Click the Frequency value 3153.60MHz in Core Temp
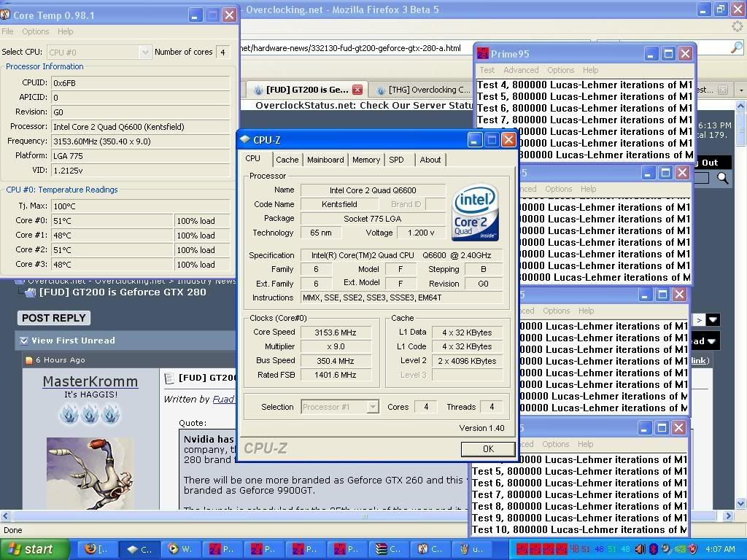Viewport: 747px width, 560px height. coord(141,141)
